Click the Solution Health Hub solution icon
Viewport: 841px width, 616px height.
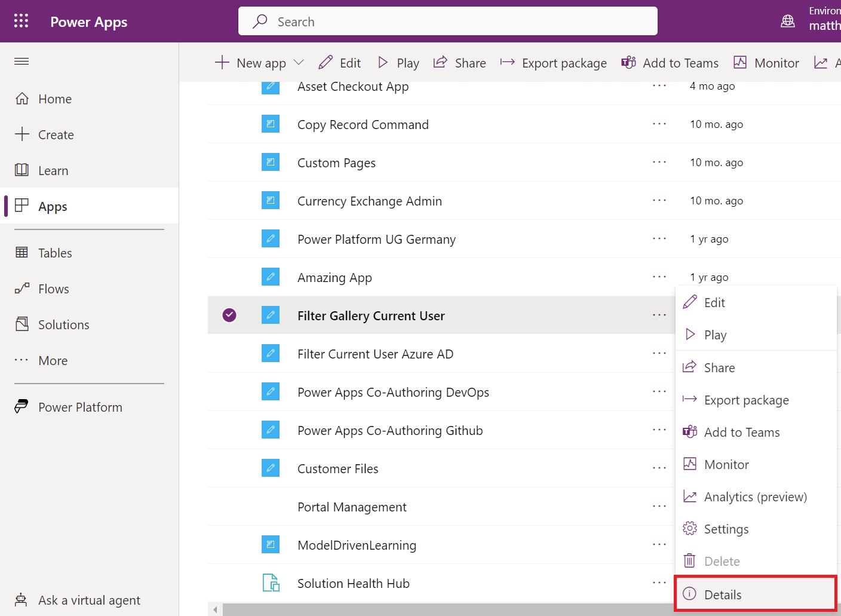click(x=271, y=583)
